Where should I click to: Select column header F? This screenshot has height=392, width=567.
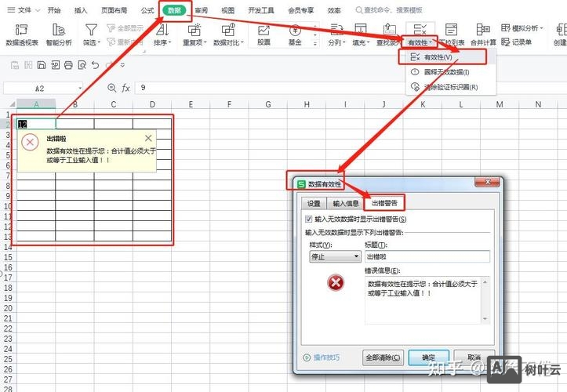coord(229,104)
